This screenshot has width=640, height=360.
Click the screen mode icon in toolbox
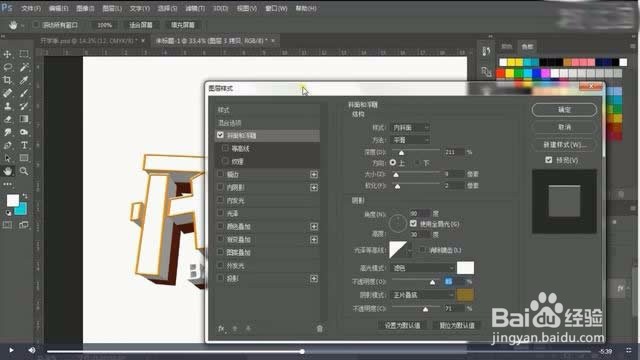click(x=24, y=225)
